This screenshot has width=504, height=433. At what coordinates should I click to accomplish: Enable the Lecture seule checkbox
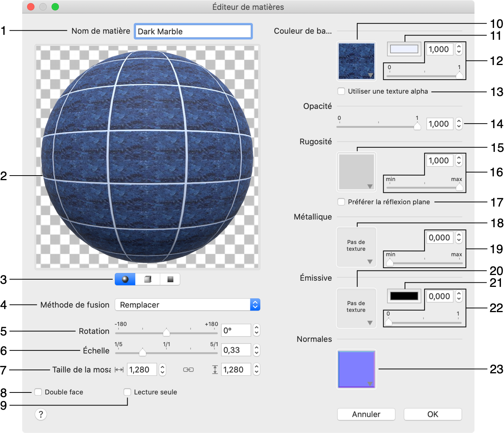click(x=127, y=392)
